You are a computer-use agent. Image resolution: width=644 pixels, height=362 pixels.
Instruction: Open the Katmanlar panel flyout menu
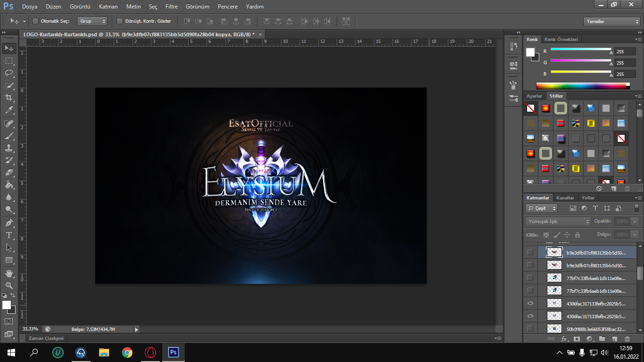(x=638, y=198)
